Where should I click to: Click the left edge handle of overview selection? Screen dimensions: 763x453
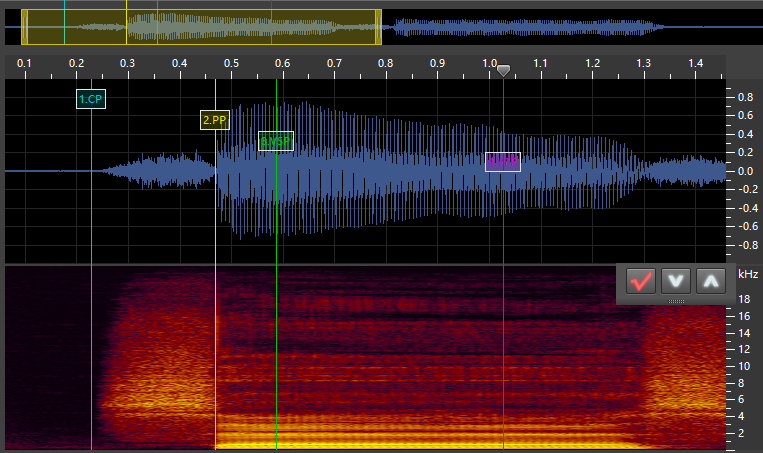[23, 27]
